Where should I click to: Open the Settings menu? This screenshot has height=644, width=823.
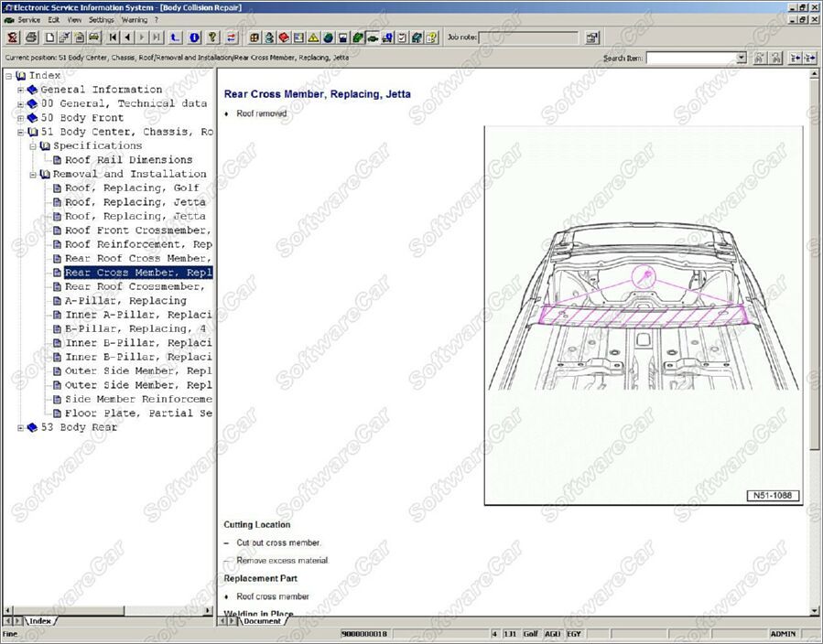102,19
